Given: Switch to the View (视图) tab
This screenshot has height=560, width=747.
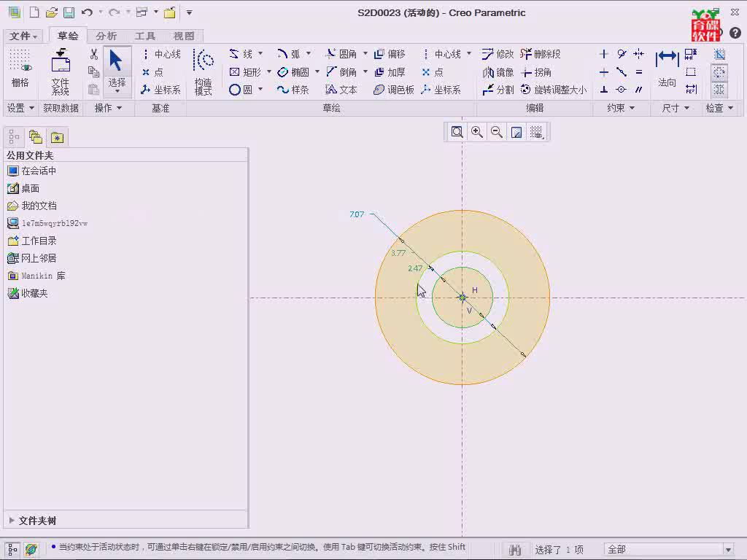Looking at the screenshot, I should tap(184, 36).
